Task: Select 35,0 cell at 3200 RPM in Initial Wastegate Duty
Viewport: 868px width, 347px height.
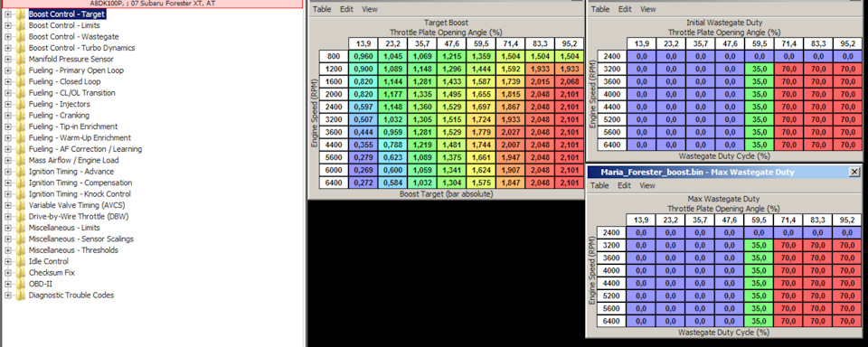Action: [x=759, y=69]
